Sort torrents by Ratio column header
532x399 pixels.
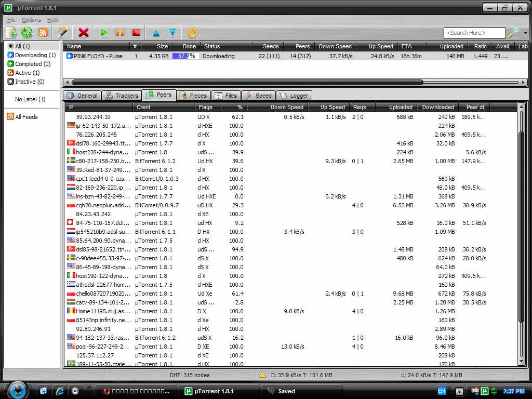click(480, 46)
